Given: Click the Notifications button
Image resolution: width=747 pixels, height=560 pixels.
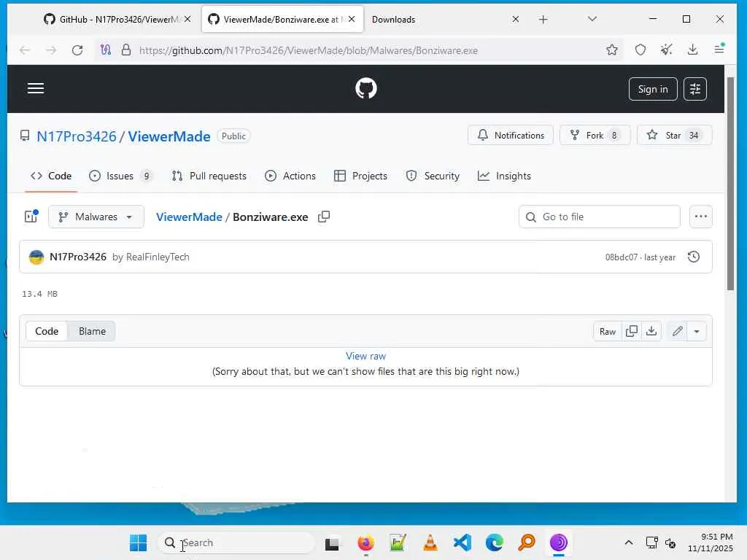Looking at the screenshot, I should click(510, 135).
